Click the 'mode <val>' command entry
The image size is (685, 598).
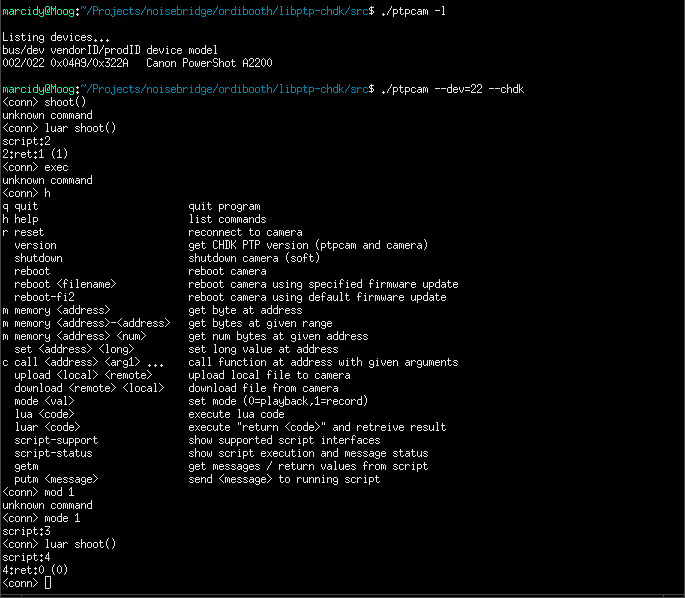[x=44, y=401]
